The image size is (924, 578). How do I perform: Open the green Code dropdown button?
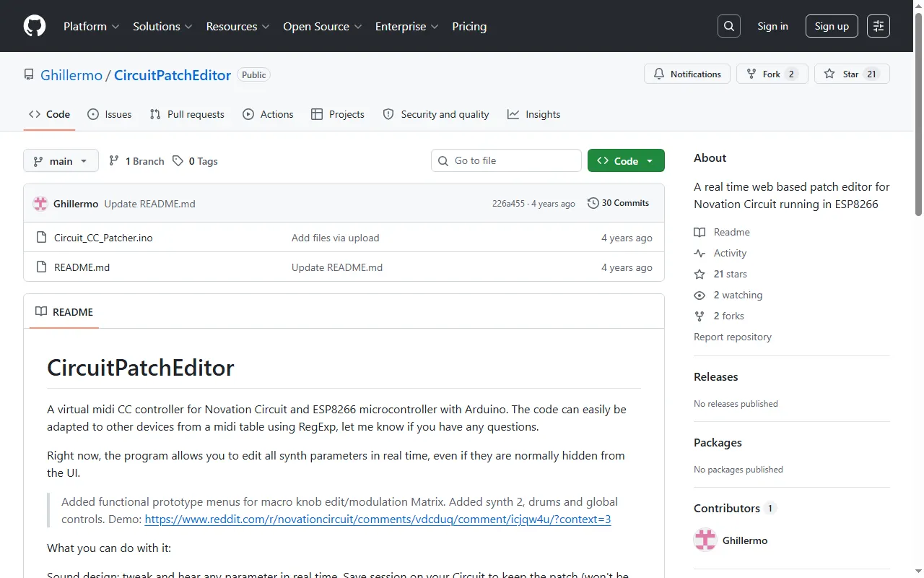(x=626, y=161)
